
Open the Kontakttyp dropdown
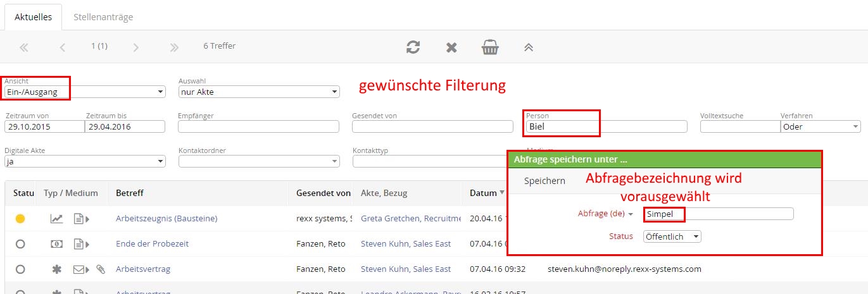pyautogui.click(x=433, y=161)
